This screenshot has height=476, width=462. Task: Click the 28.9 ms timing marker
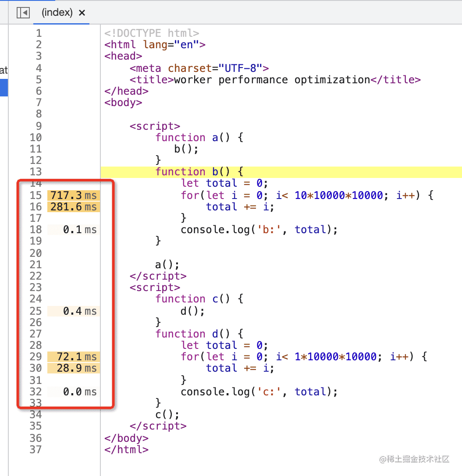pos(73,368)
